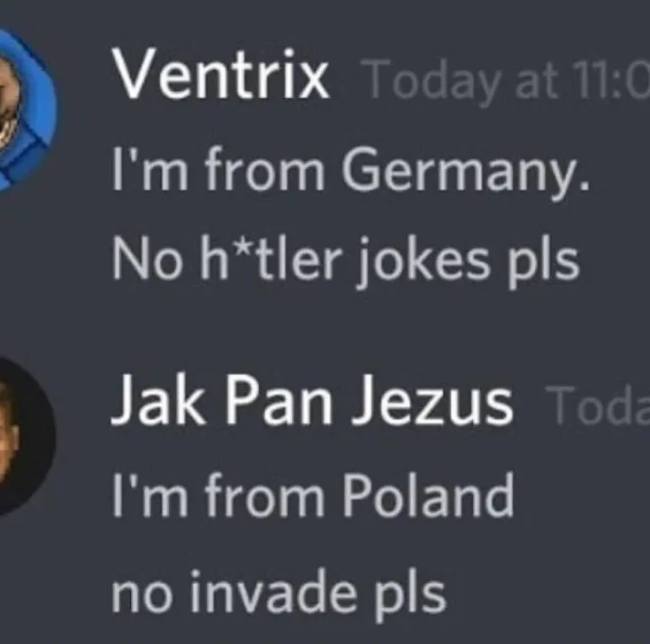Click the word 'invade' in the last message
Viewport: 650px width, 644px height.
coord(273,592)
